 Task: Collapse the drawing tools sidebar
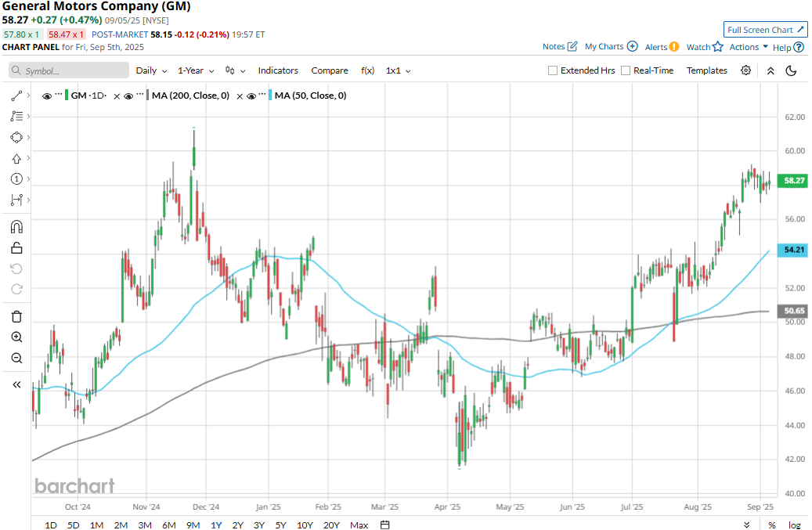coord(16,384)
